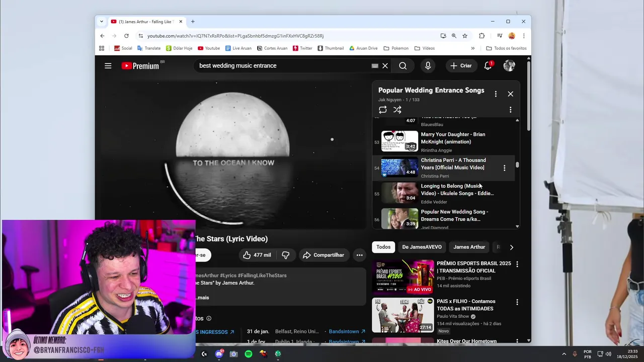Open the options menu beside the shuffle row
Viewport: 644px width, 362px height.
tap(511, 110)
